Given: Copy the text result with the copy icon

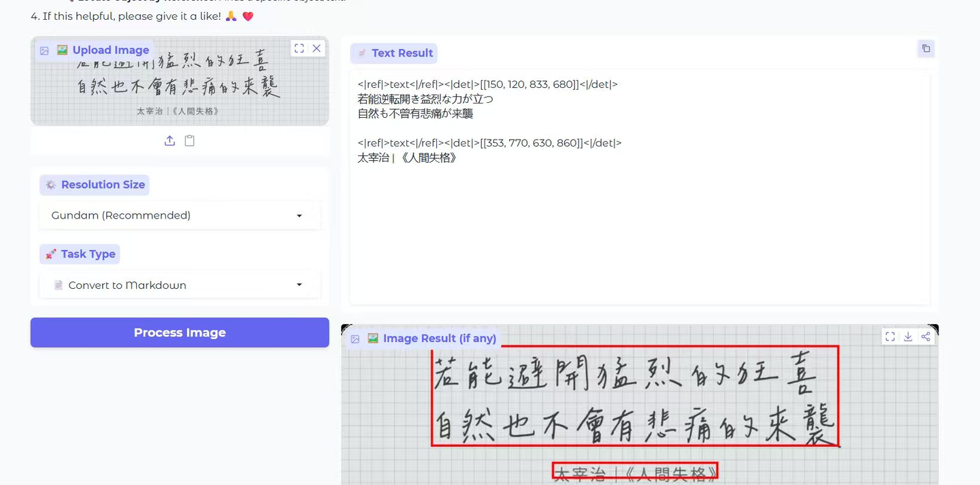Looking at the screenshot, I should (926, 48).
